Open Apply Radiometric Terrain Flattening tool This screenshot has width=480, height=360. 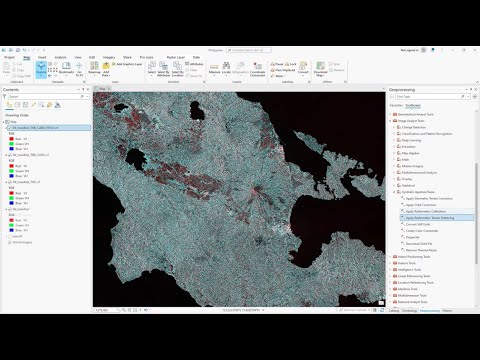[x=437, y=218]
